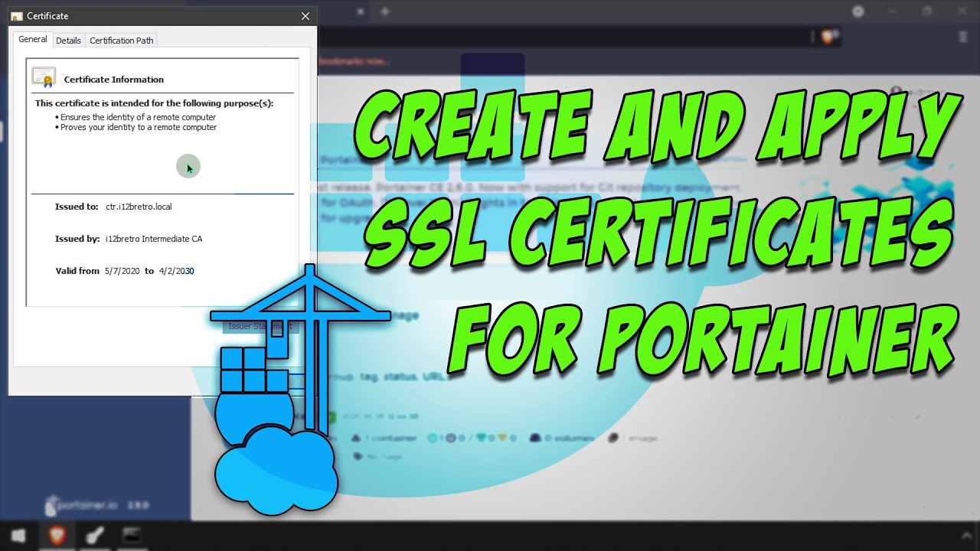Viewport: 980px width, 551px height.
Task: Click 'Proves your identity to a remote computer'
Action: click(x=139, y=127)
